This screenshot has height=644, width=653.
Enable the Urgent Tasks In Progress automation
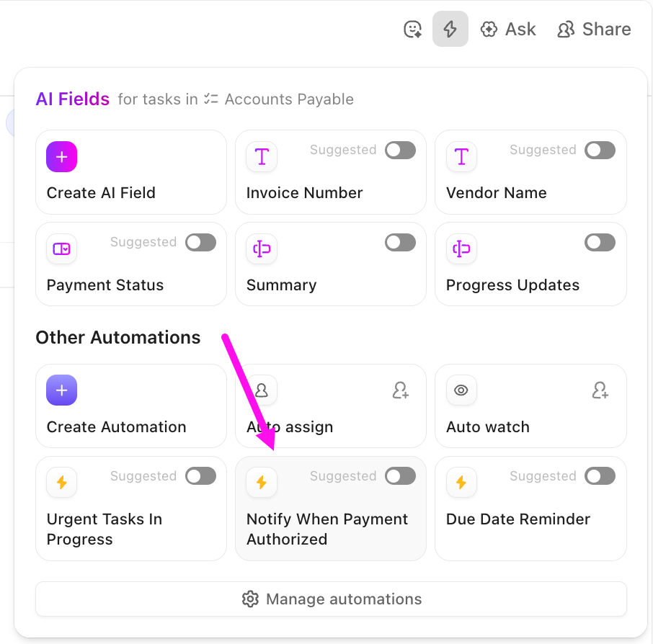coord(200,475)
